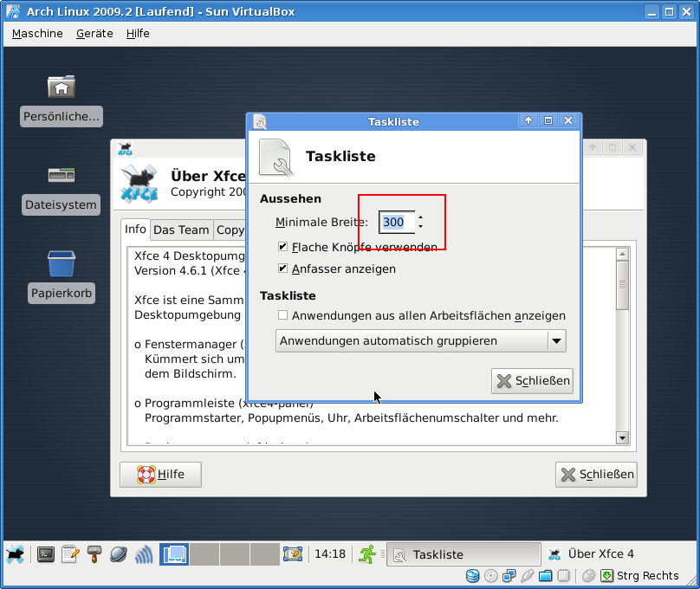
Task: Open the Xfce mouse menu in the panel
Action: [16, 554]
